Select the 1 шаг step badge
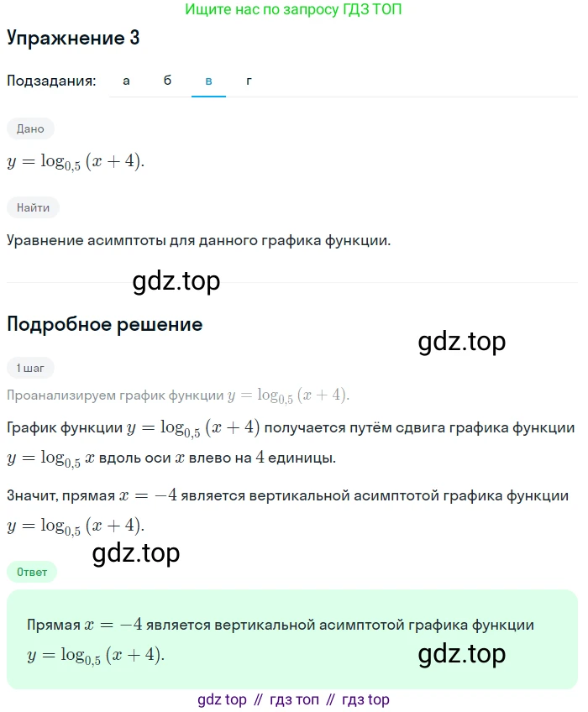Image resolution: width=588 pixels, height=712 pixels. click(x=30, y=368)
